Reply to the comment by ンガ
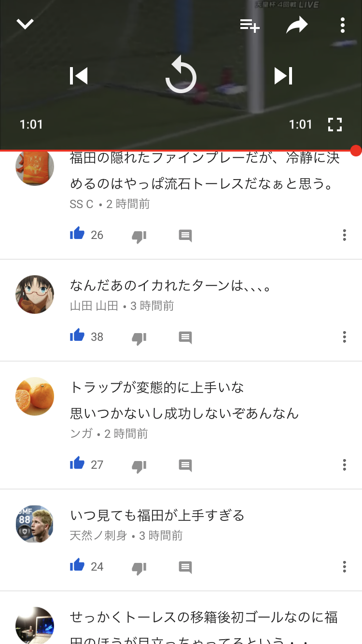 pyautogui.click(x=185, y=465)
